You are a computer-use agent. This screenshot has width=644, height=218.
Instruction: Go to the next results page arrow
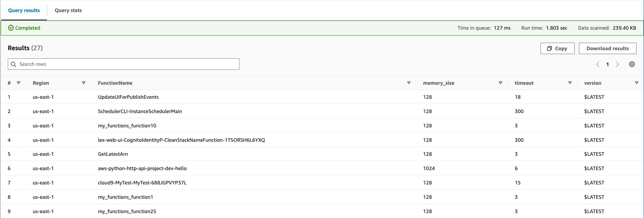click(617, 64)
